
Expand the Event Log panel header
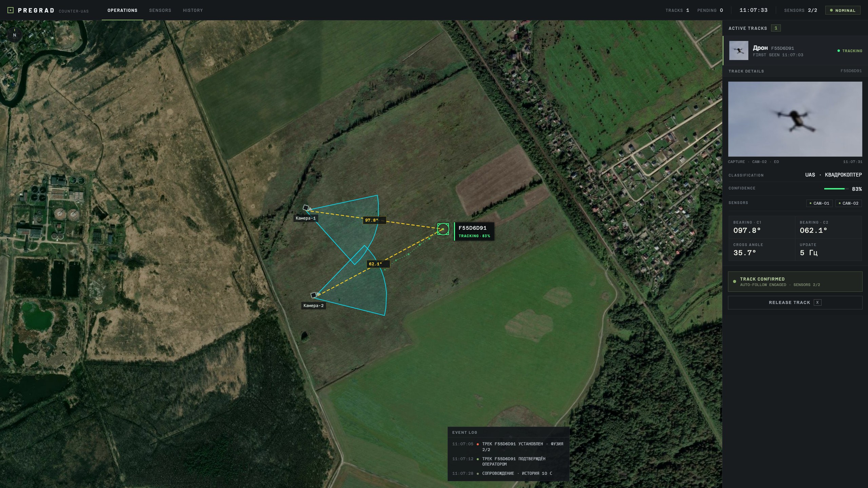[508, 432]
